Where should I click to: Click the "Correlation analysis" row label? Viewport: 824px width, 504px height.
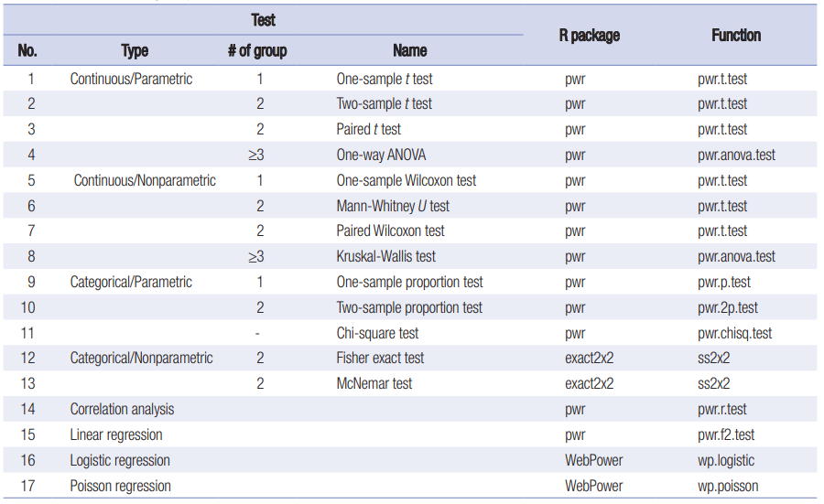point(122,409)
